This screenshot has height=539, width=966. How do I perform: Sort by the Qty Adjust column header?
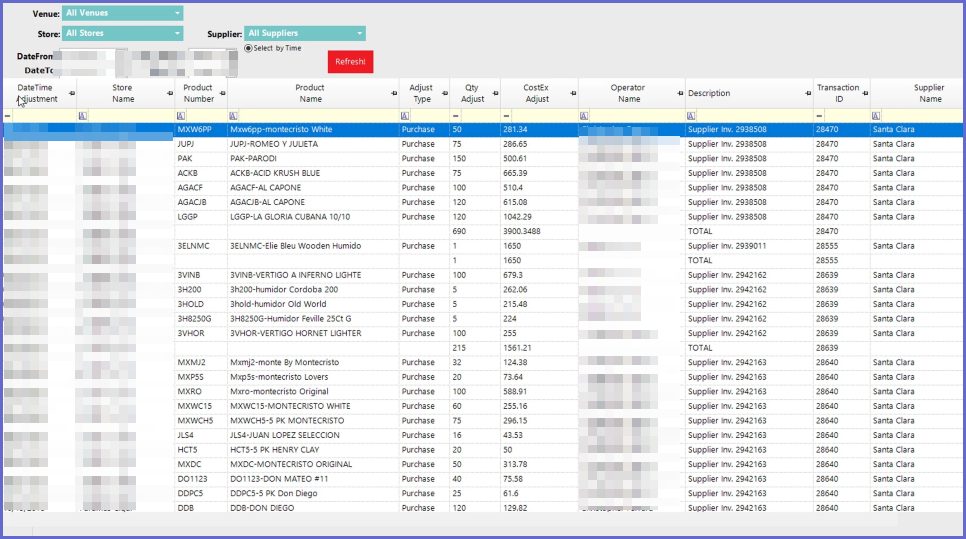click(x=472, y=94)
